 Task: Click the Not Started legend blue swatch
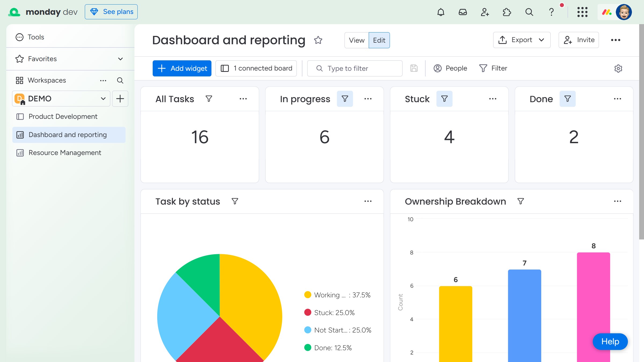(x=308, y=330)
